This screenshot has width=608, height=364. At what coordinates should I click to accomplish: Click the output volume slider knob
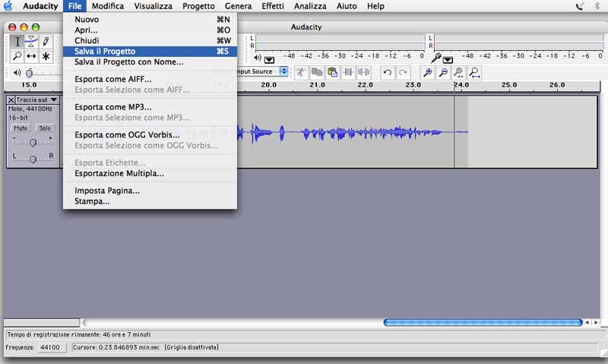click(x=29, y=73)
